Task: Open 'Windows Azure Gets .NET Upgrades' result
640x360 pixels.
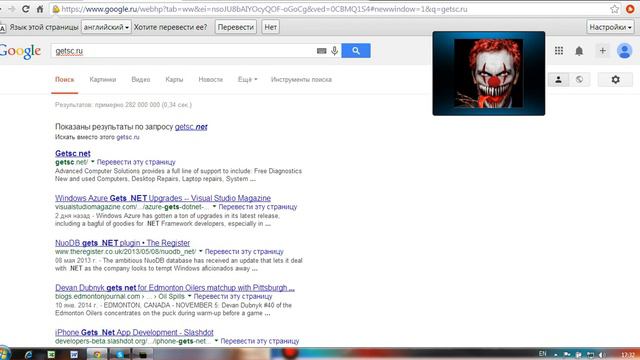Action: tap(163, 198)
